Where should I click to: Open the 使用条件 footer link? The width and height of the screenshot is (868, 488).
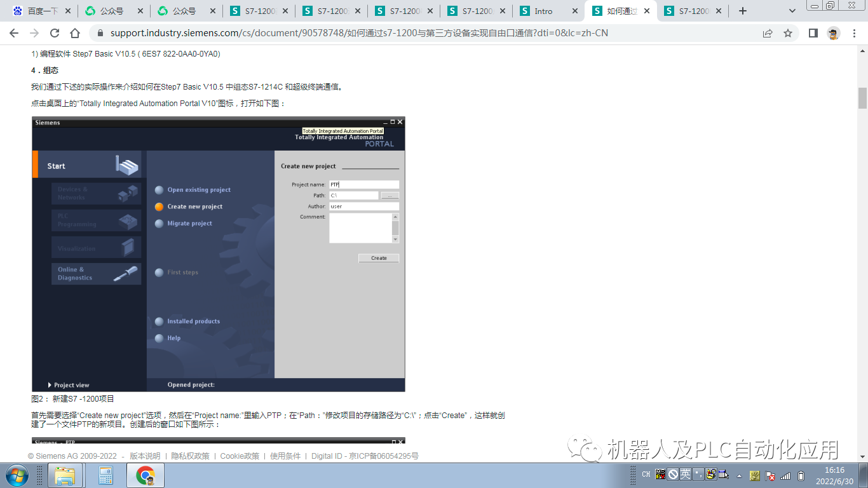click(x=285, y=456)
